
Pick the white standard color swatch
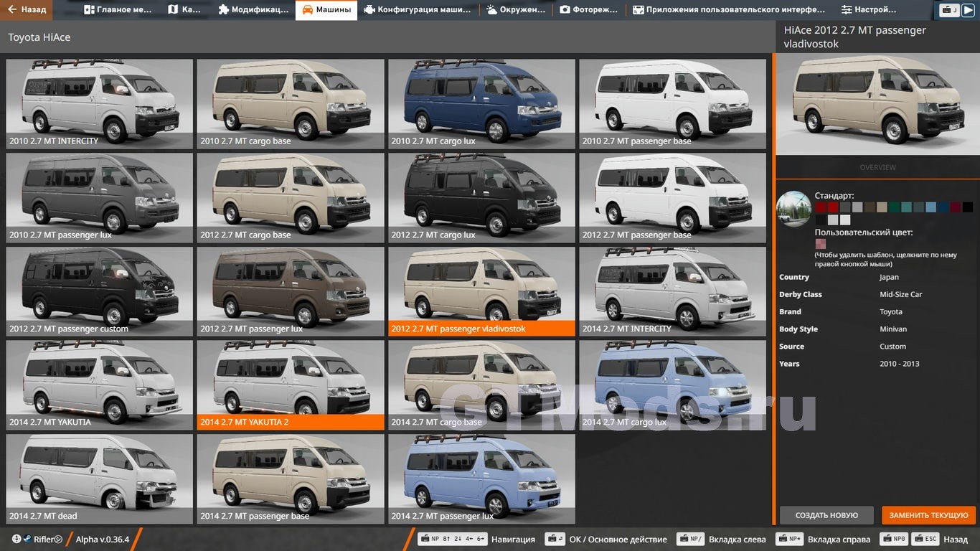click(x=845, y=220)
